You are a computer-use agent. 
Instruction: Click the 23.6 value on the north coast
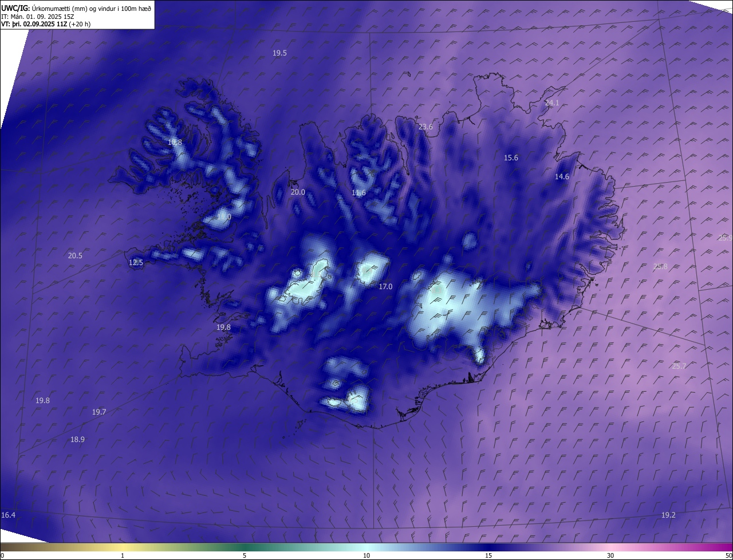click(425, 127)
